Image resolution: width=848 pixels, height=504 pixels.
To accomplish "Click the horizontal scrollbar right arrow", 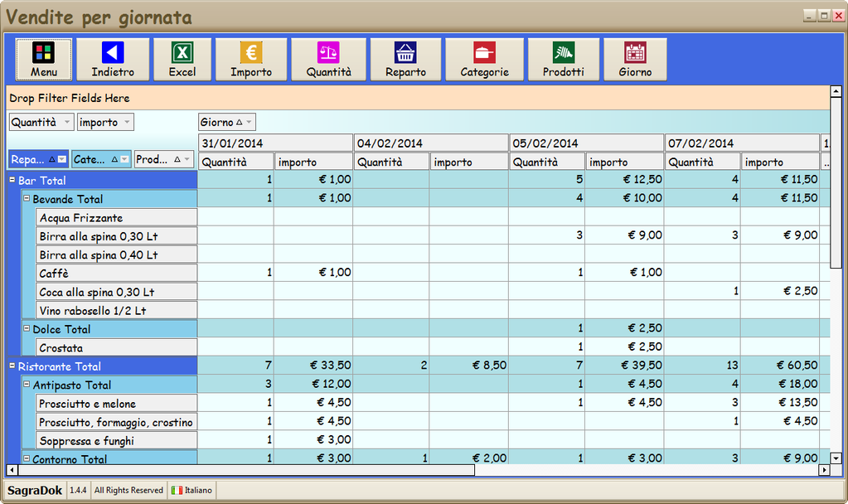I will coord(824,470).
